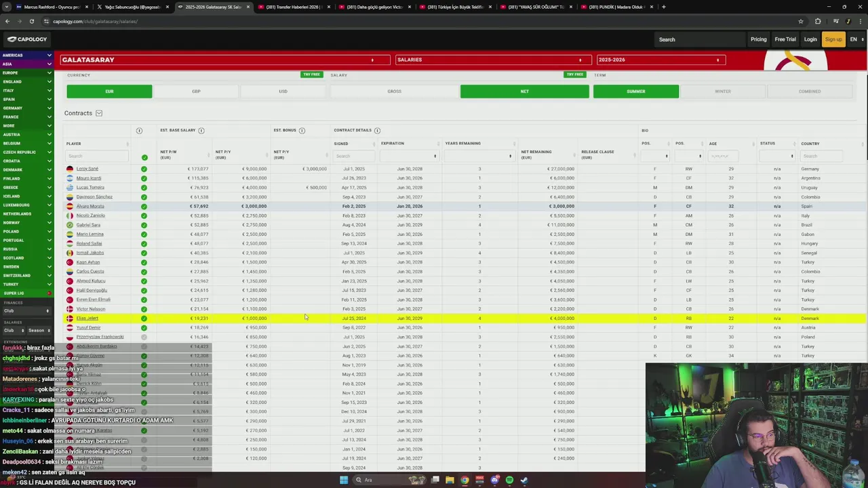Sort table by Age column arrows

(755, 144)
